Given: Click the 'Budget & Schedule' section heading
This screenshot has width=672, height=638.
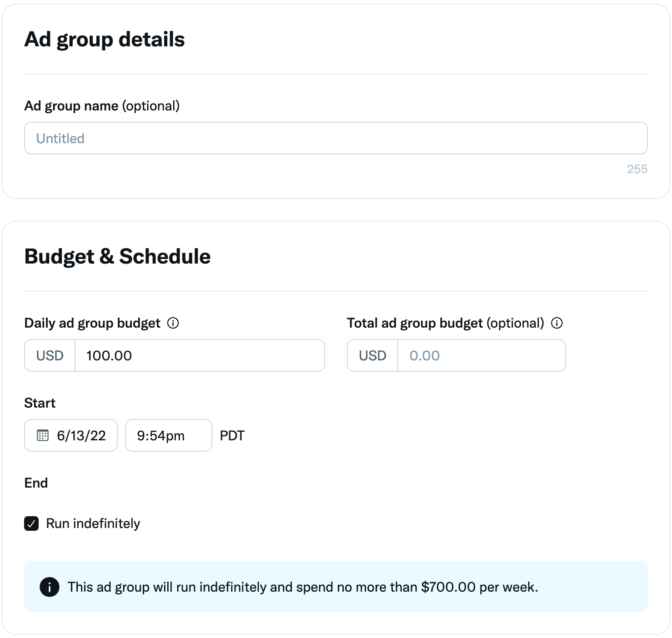Looking at the screenshot, I should 117,256.
